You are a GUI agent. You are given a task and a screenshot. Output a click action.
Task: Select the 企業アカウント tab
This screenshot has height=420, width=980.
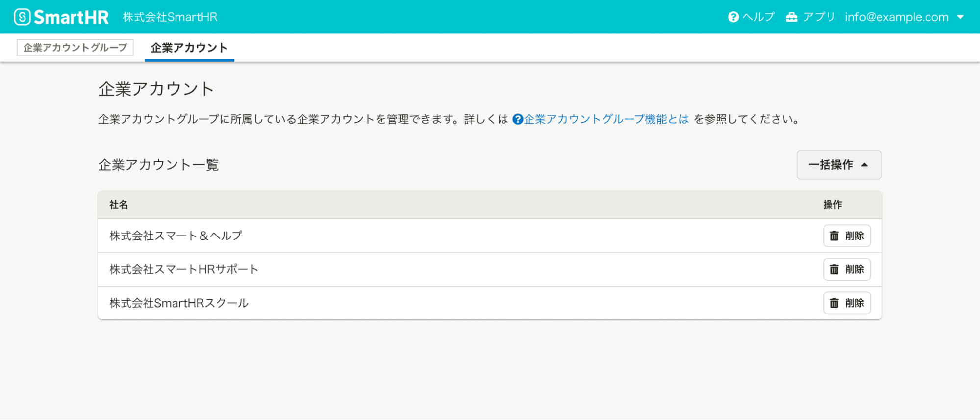pyautogui.click(x=189, y=48)
